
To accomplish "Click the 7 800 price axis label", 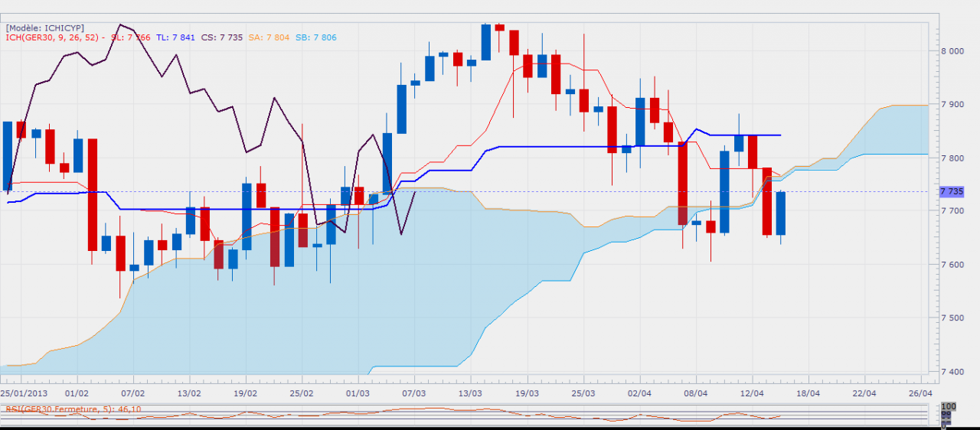I will (x=952, y=158).
